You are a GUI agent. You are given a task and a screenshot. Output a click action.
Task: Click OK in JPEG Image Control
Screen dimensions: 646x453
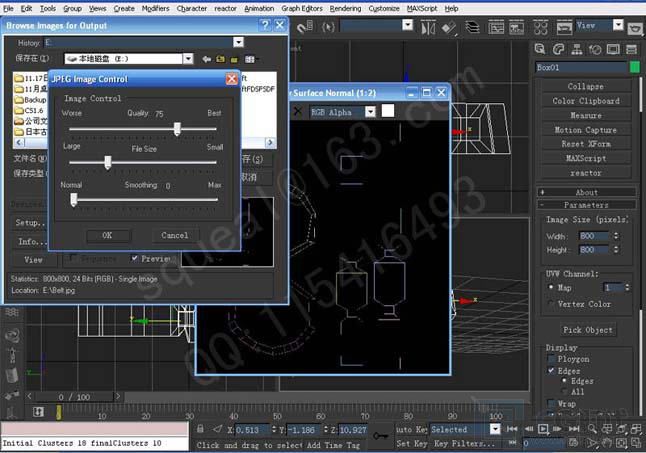[x=108, y=235]
